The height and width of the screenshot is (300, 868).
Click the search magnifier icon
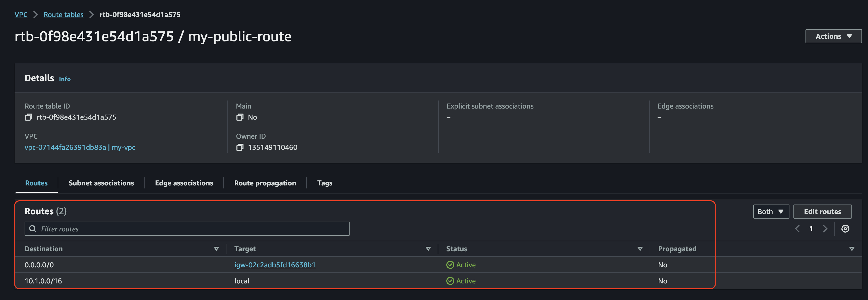coord(33,229)
